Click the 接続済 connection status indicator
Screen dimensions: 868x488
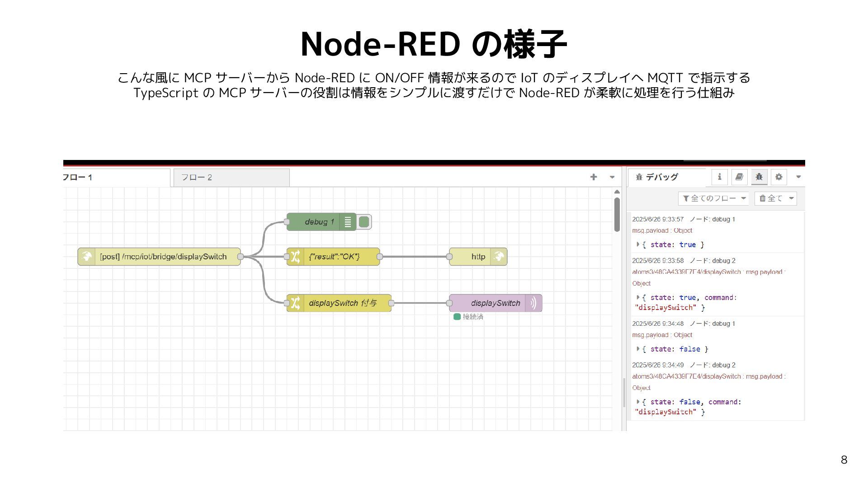pyautogui.click(x=468, y=317)
